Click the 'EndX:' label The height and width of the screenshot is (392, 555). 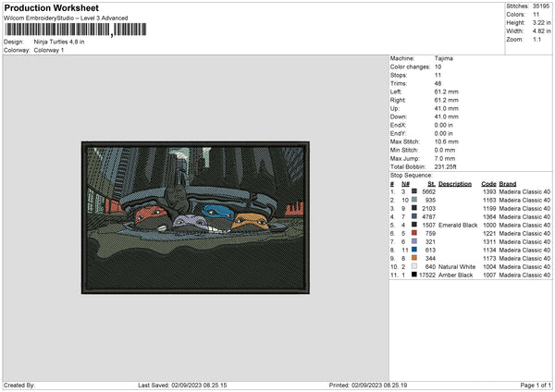click(x=398, y=125)
